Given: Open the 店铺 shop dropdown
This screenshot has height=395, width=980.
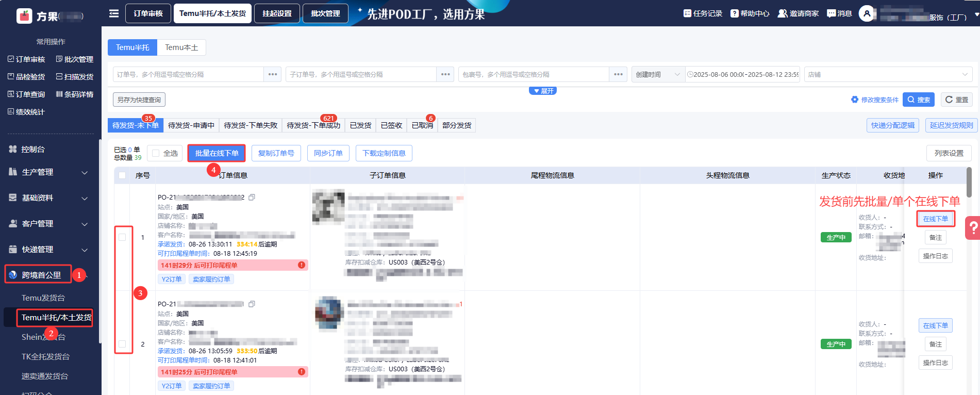Looking at the screenshot, I should 888,74.
